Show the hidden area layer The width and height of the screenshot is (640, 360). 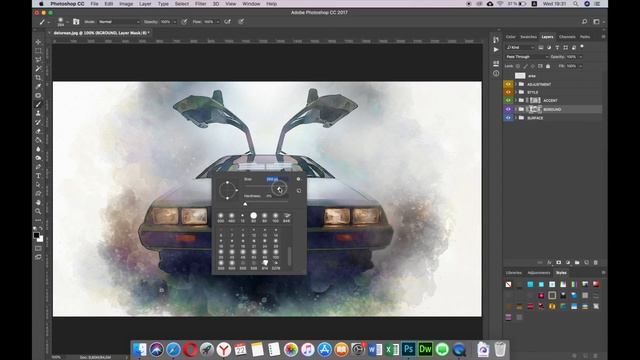pyautogui.click(x=508, y=76)
